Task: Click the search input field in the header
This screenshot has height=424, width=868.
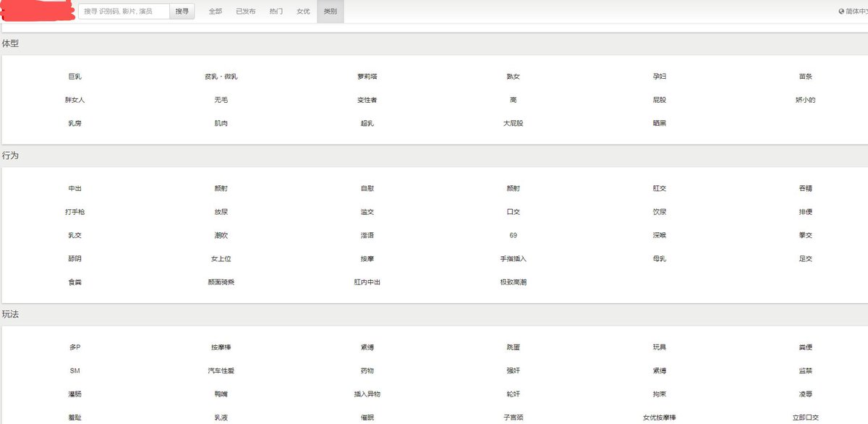Action: (124, 12)
